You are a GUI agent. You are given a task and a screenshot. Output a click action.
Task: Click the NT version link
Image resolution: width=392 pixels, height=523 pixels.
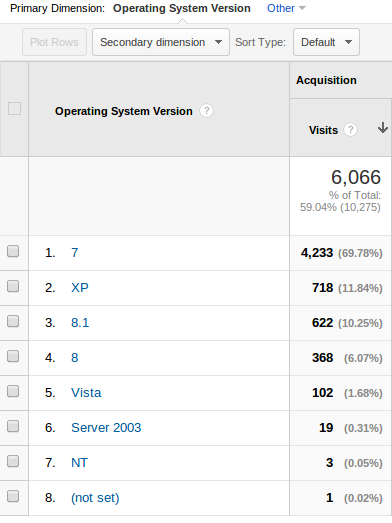click(79, 463)
